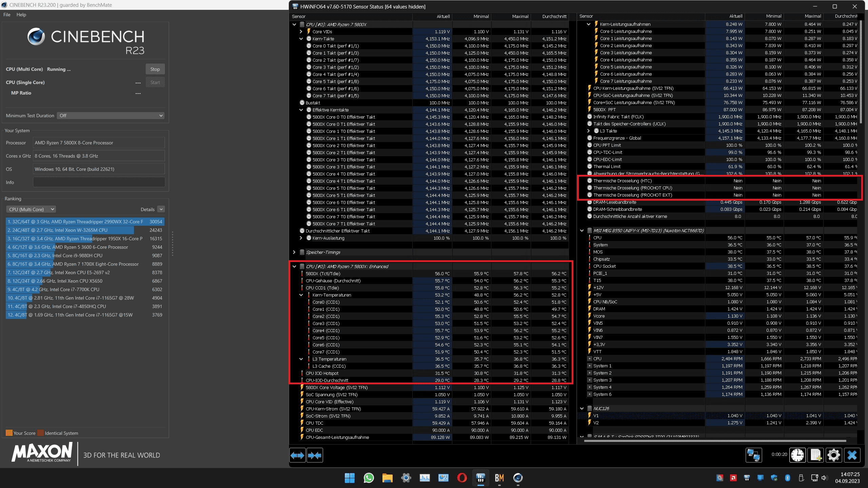Switch to HWiNFO taskbar icon

480,478
